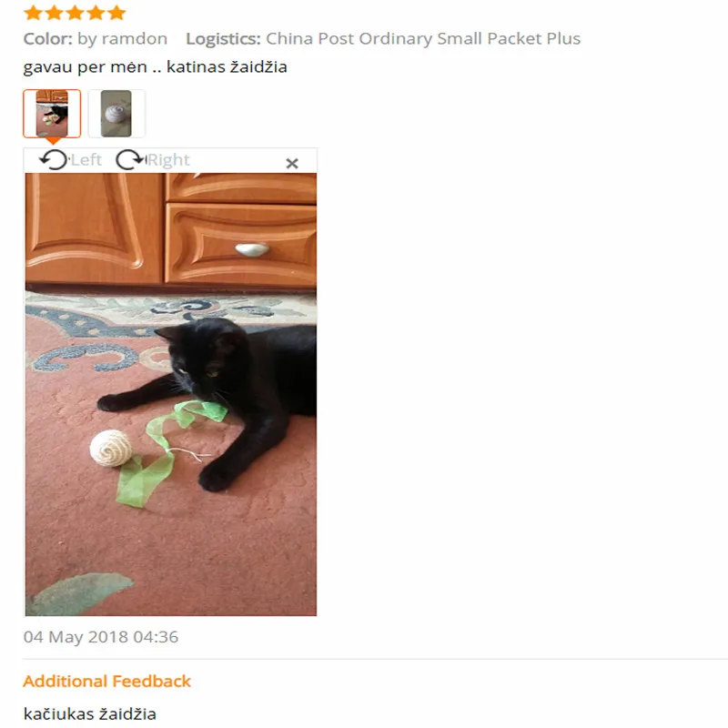Click the third rating star

[x=75, y=13]
